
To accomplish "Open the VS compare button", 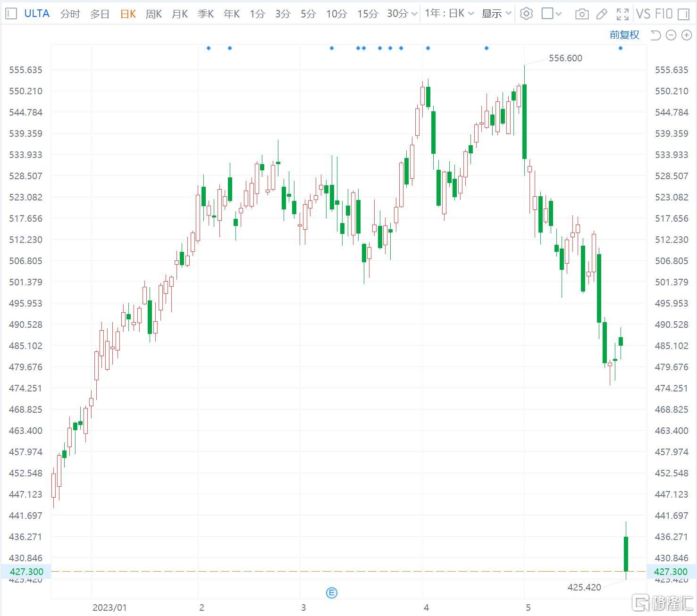I will (x=643, y=14).
